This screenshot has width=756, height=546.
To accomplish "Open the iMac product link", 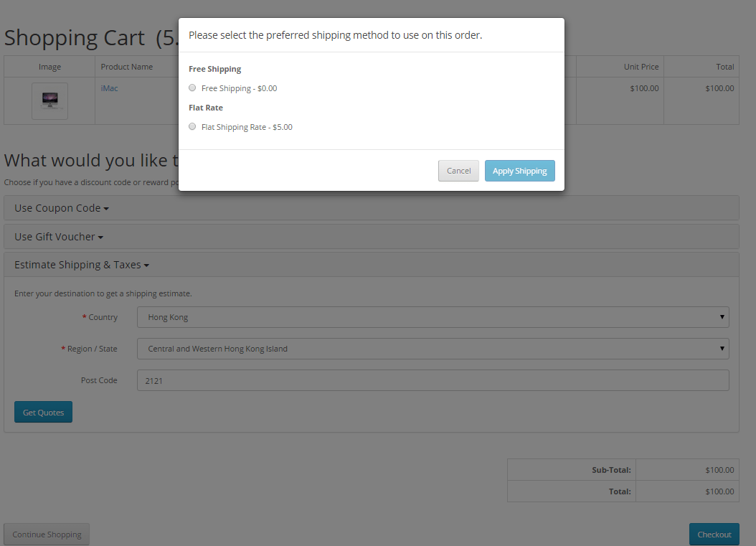I will point(108,88).
